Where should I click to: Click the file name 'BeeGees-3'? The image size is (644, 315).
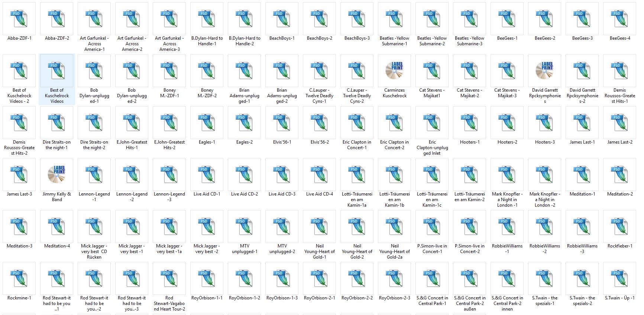coord(582,38)
